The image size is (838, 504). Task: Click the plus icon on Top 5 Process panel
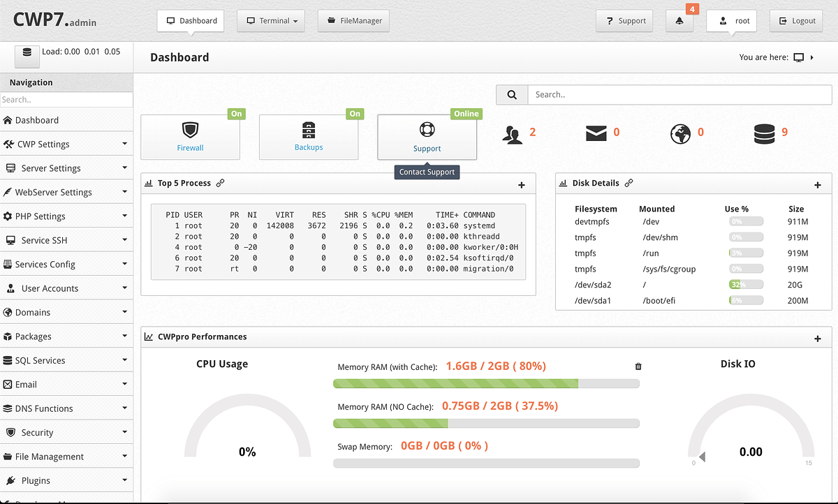(x=521, y=185)
